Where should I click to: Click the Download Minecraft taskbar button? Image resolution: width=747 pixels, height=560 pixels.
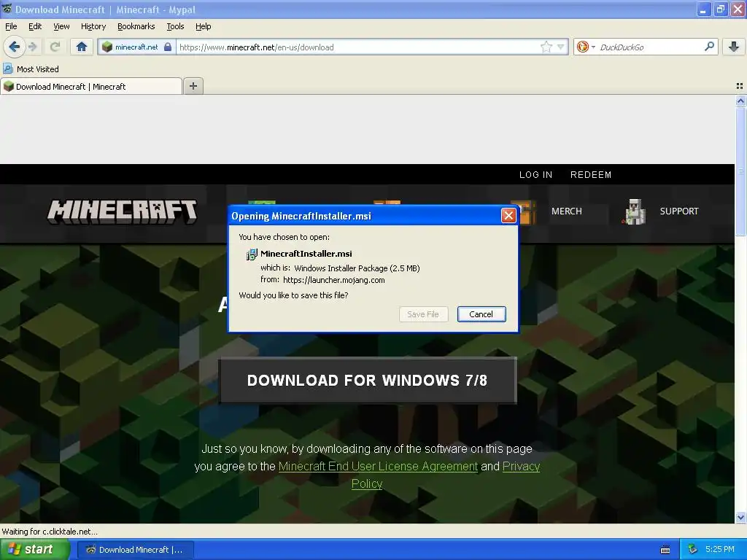[135, 550]
